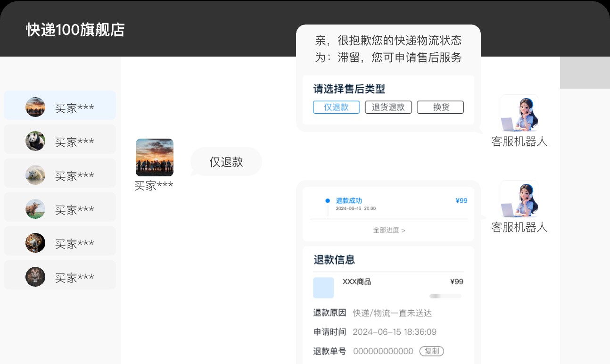Screen dimensions: 610x364
Task: Click upper 客服机器人 avatar
Action: tap(519, 113)
